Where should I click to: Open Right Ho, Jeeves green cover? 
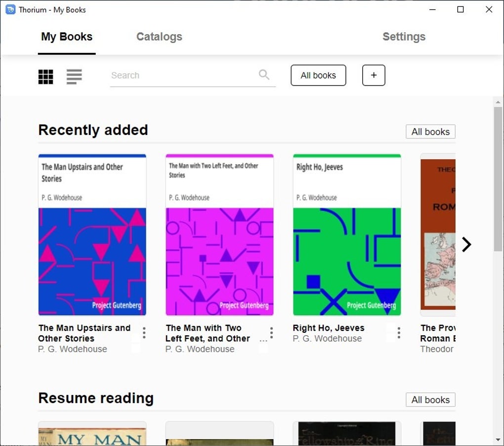tap(347, 235)
